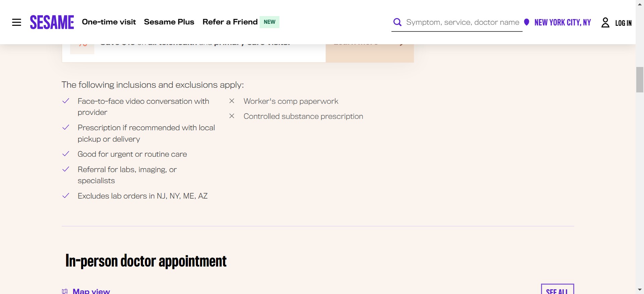The height and width of the screenshot is (294, 644).
Task: Open the Sesame Plus menu item
Action: point(169,22)
